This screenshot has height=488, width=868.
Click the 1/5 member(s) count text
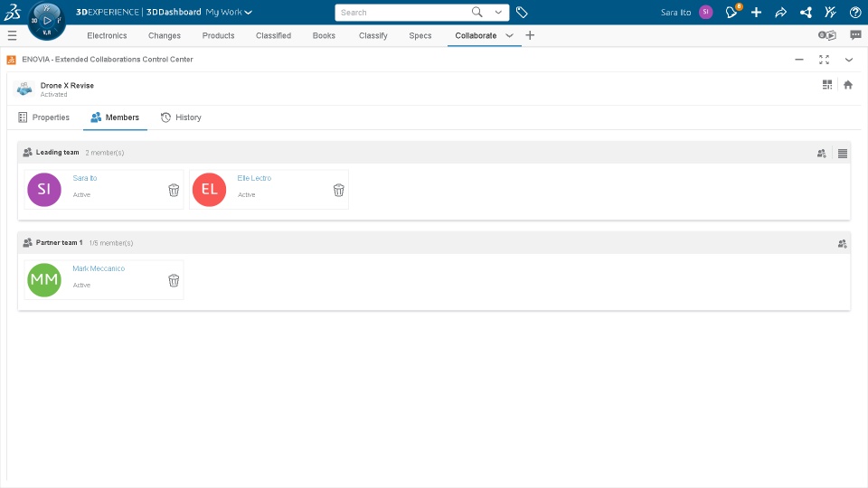(110, 243)
